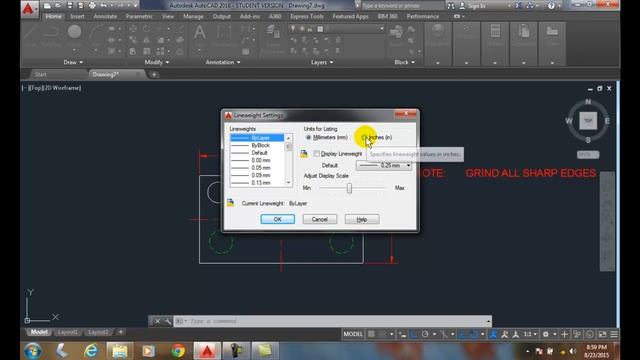Click the Open file icon in Quick Access
640x360 pixels.
click(x=58, y=6)
